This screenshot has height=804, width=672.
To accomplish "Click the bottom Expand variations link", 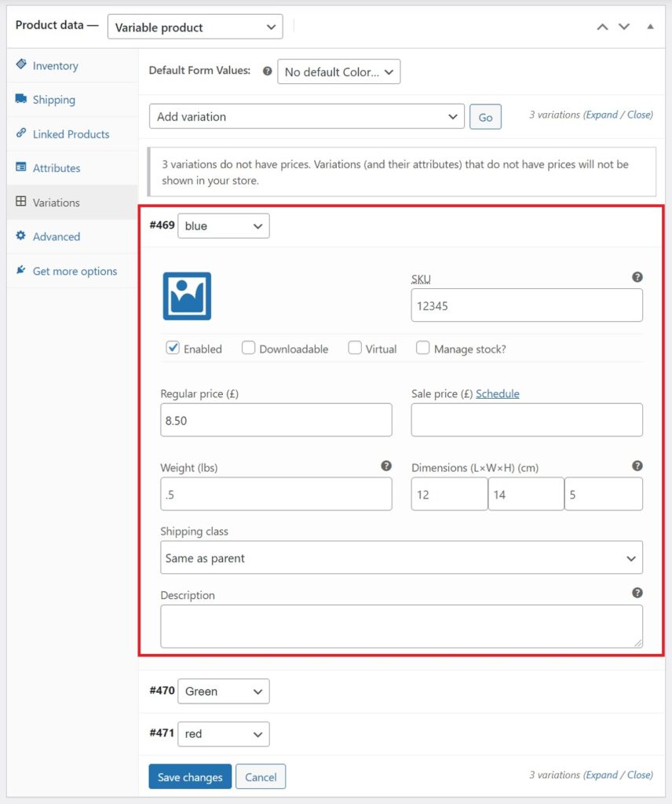I will (602, 774).
